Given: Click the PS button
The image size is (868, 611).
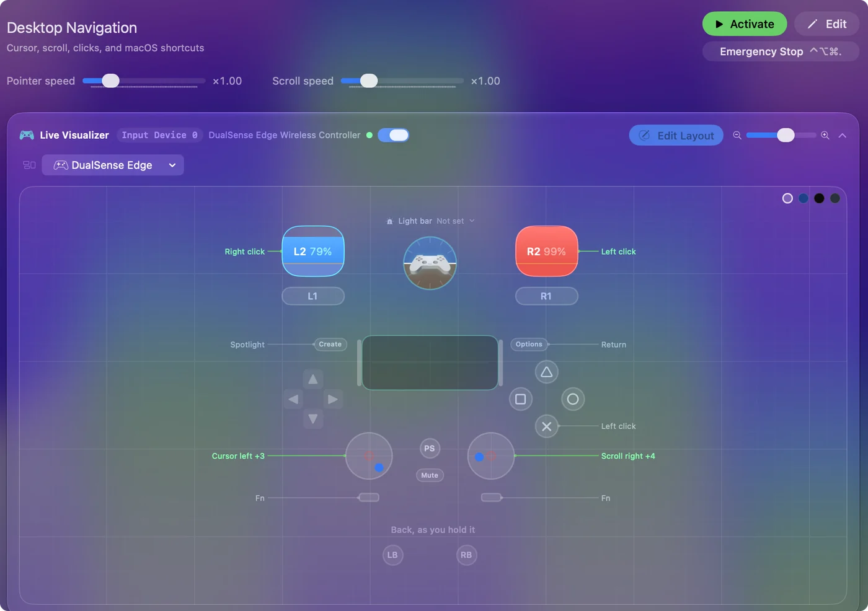Looking at the screenshot, I should [430, 449].
